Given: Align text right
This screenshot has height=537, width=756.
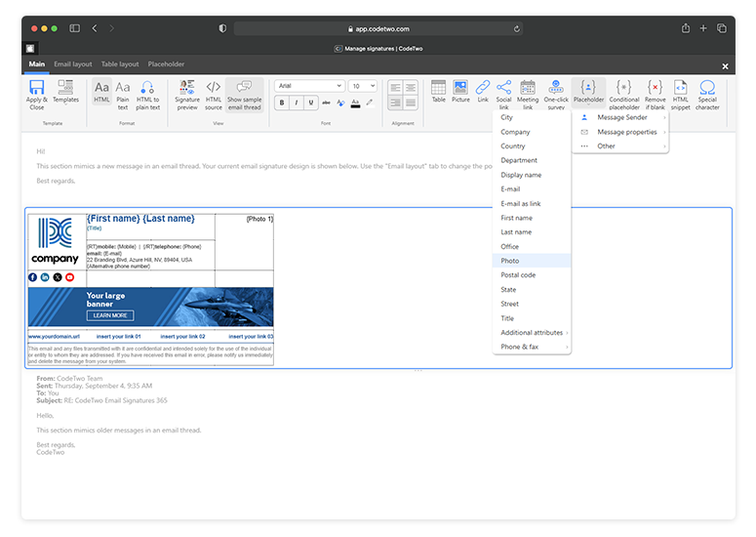Looking at the screenshot, I should click(395, 103).
